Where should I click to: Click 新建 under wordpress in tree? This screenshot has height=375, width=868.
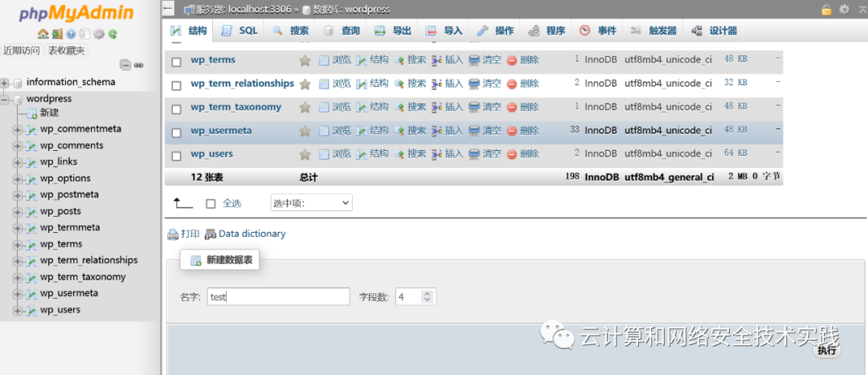click(50, 112)
